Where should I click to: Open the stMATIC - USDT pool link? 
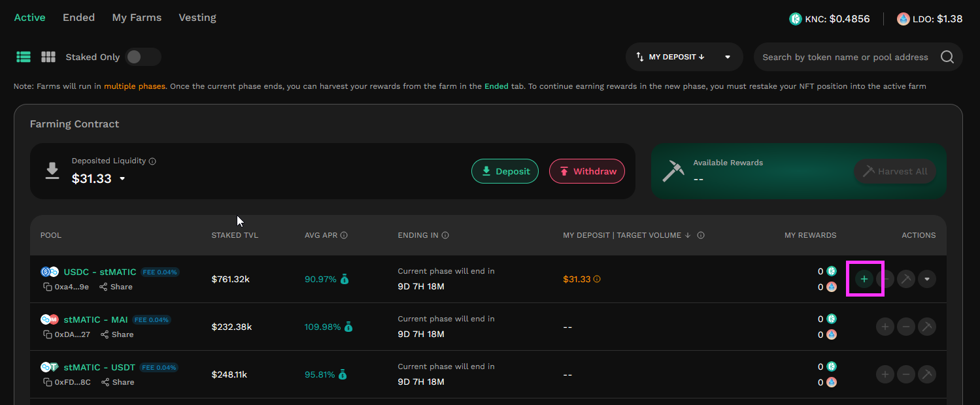tap(99, 367)
